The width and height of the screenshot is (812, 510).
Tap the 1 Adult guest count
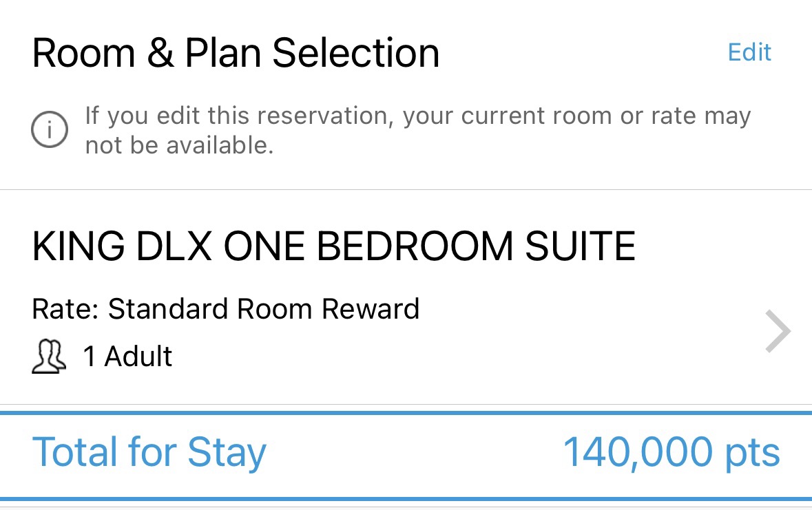click(x=127, y=357)
